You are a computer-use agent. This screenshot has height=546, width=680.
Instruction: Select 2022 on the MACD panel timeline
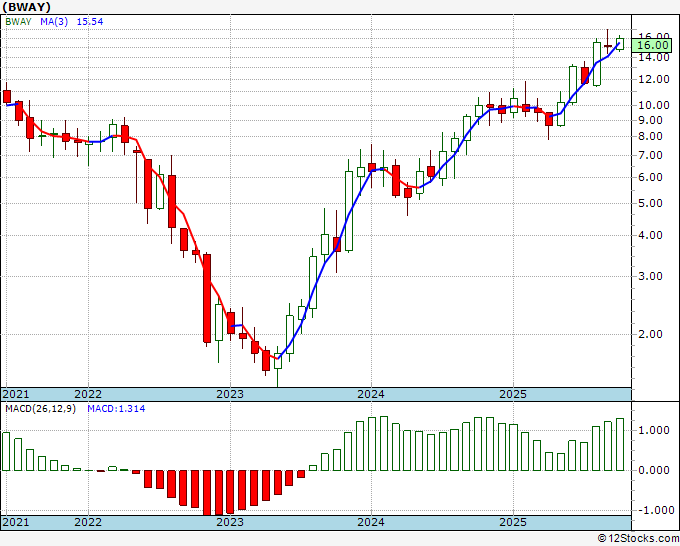pos(88,522)
